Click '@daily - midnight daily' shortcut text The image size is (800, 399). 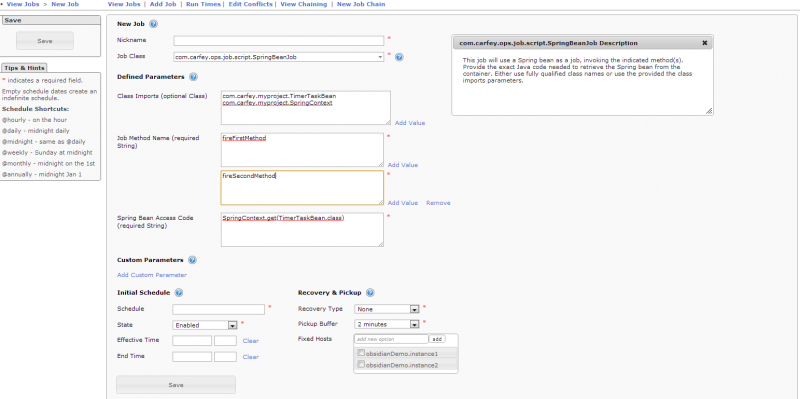click(36, 131)
